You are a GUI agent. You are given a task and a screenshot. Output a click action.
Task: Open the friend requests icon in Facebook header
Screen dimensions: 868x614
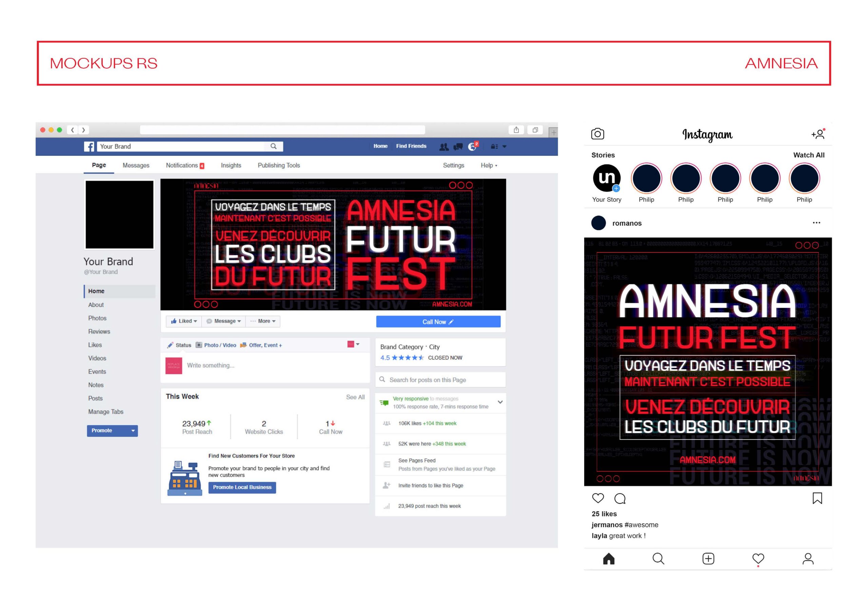[444, 147]
